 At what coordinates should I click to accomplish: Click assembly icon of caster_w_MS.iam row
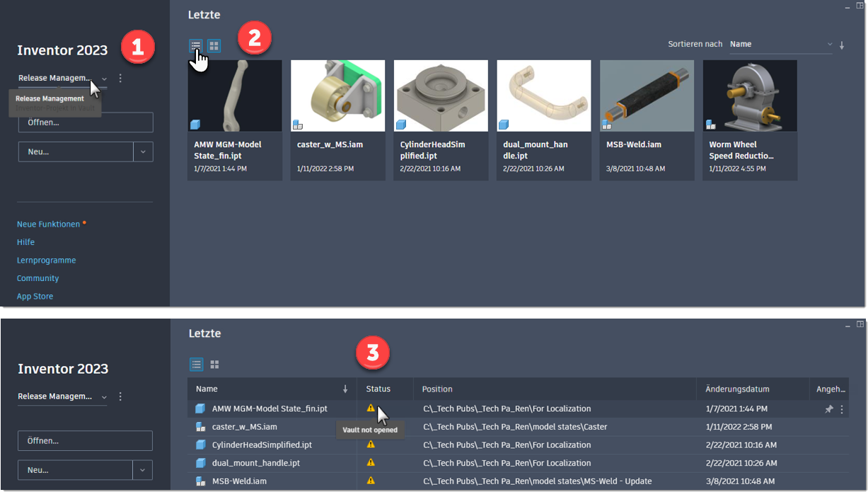200,427
